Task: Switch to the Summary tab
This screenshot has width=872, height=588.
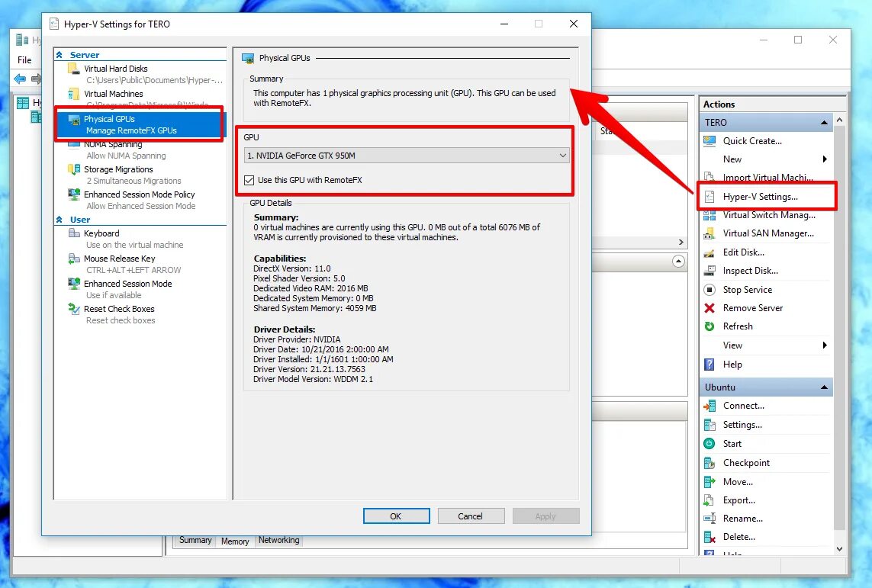Action: [x=195, y=540]
